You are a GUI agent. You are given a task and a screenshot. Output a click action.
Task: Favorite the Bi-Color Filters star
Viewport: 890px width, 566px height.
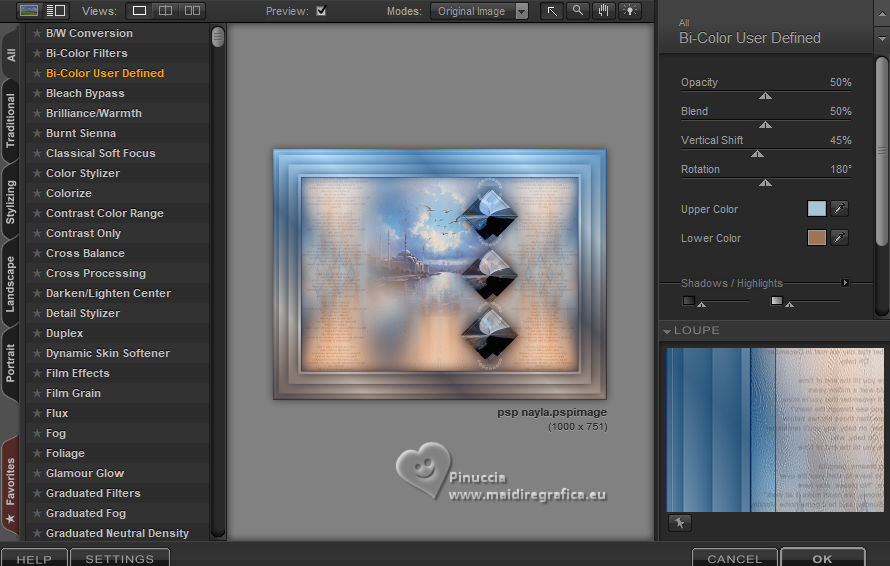37,53
